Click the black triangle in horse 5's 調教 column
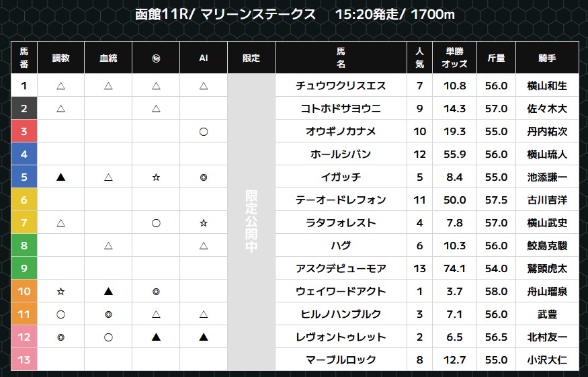The height and width of the screenshot is (377, 588). coord(60,177)
